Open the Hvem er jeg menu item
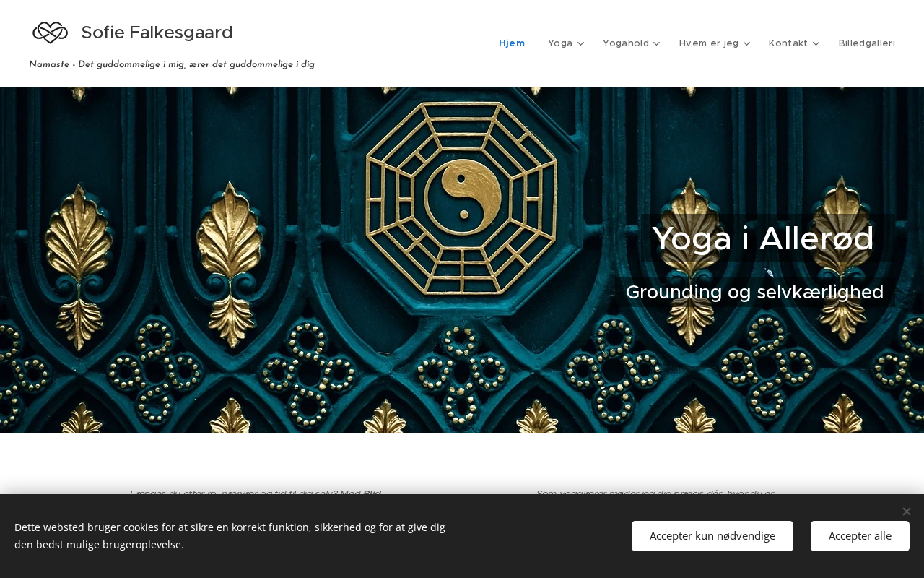Screen dimensions: 924x578 point(709,43)
